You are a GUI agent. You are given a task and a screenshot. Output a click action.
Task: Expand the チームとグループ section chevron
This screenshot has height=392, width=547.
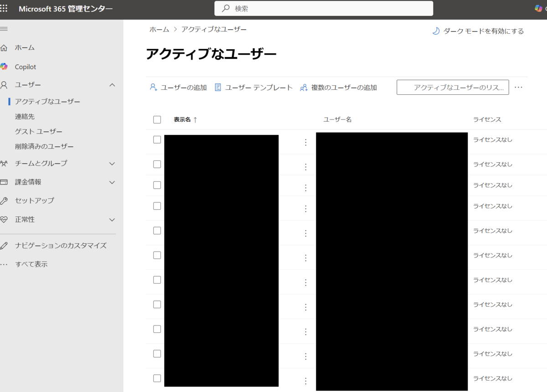[x=112, y=164]
